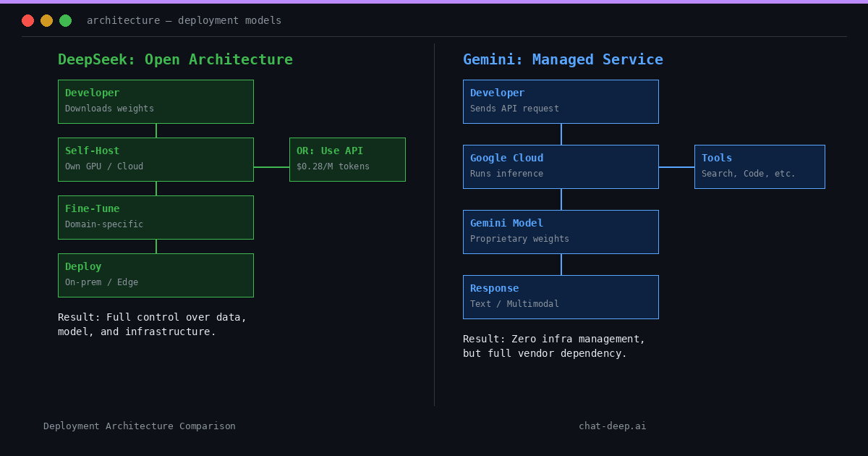Click the Self-Host node in the flowchart
This screenshot has height=456, width=868.
(156, 159)
